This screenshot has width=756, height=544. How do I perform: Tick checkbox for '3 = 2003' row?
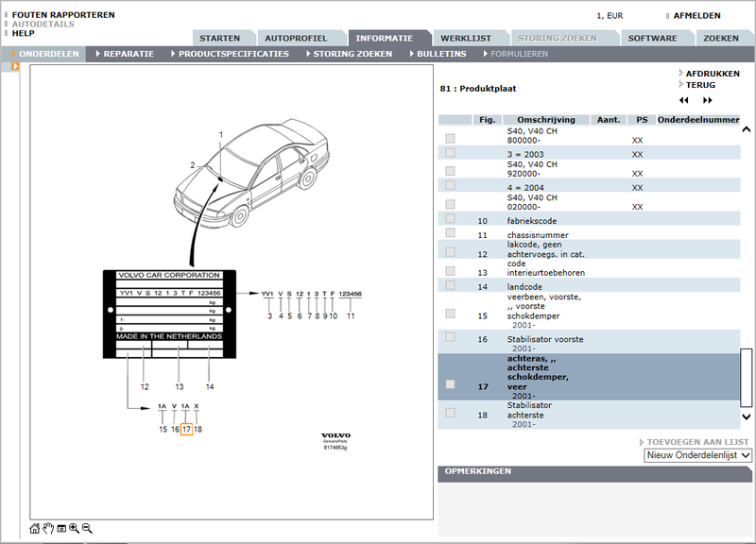tap(451, 153)
